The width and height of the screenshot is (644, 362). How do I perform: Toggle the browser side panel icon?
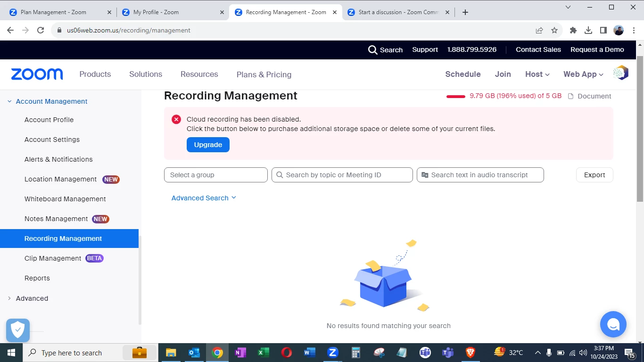(603, 30)
